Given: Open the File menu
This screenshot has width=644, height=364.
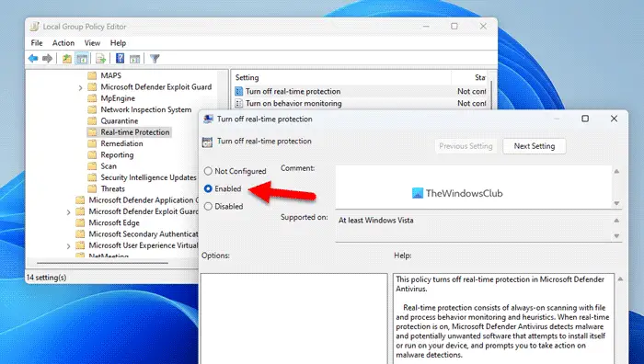Looking at the screenshot, I should point(37,42).
